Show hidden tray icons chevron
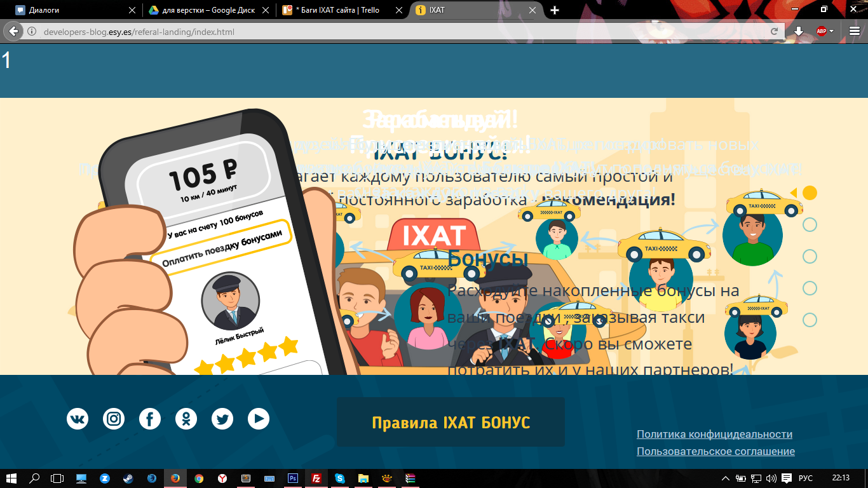The width and height of the screenshot is (868, 488). [726, 478]
